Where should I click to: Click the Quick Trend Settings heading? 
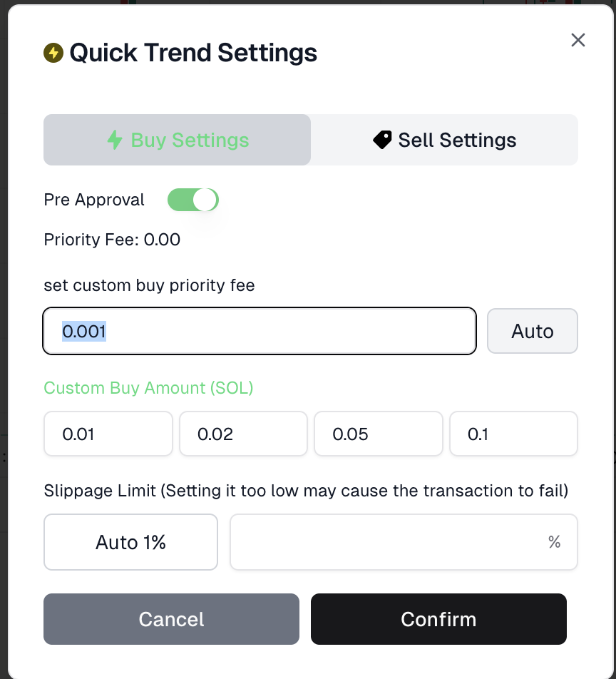pos(192,53)
